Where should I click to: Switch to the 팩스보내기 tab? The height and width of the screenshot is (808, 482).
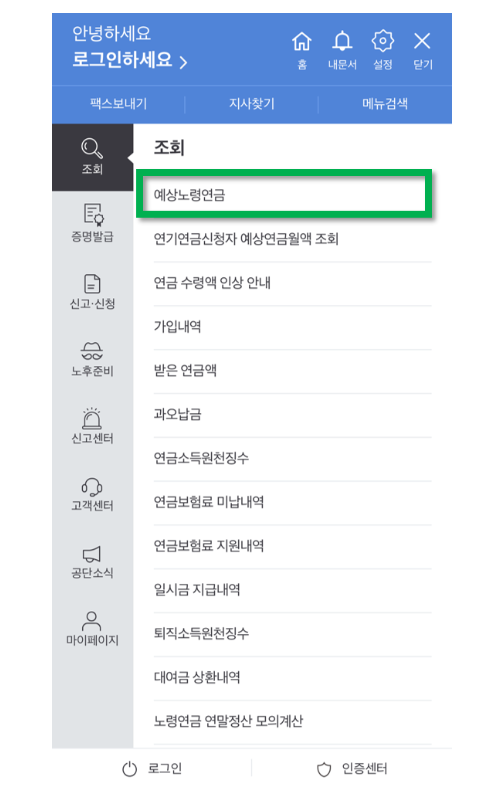(x=119, y=104)
